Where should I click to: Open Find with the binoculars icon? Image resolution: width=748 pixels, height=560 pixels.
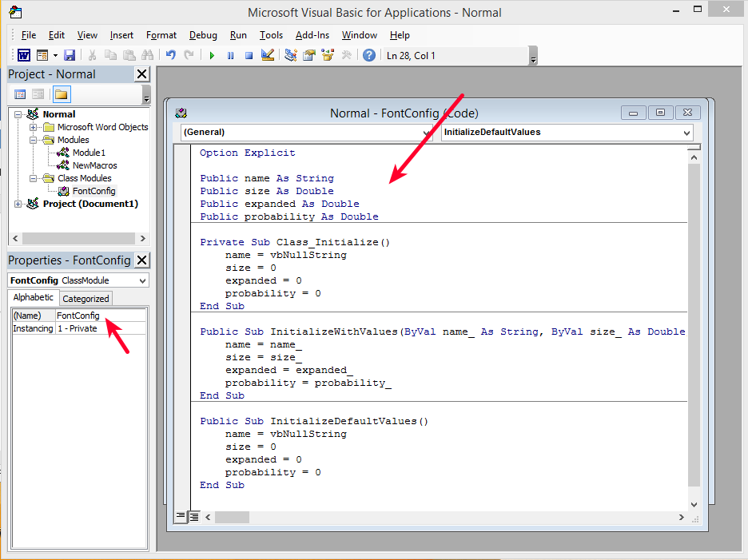[x=147, y=55]
